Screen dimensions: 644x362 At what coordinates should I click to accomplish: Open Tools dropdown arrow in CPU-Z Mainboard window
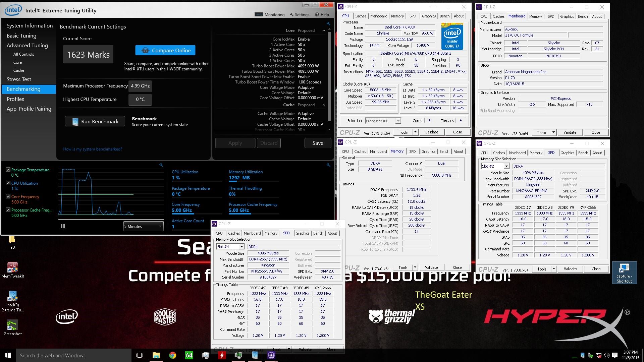tap(553, 132)
